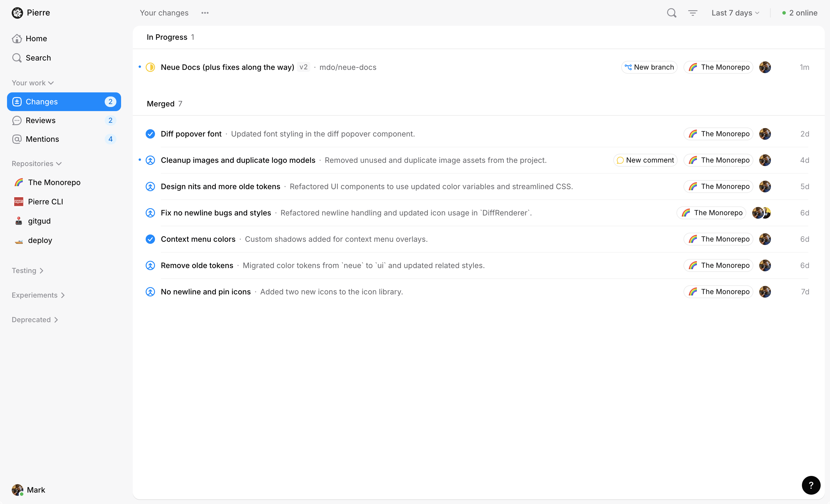The width and height of the screenshot is (830, 504).
Task: Click the yellow in-progress status icon
Action: pyautogui.click(x=150, y=67)
